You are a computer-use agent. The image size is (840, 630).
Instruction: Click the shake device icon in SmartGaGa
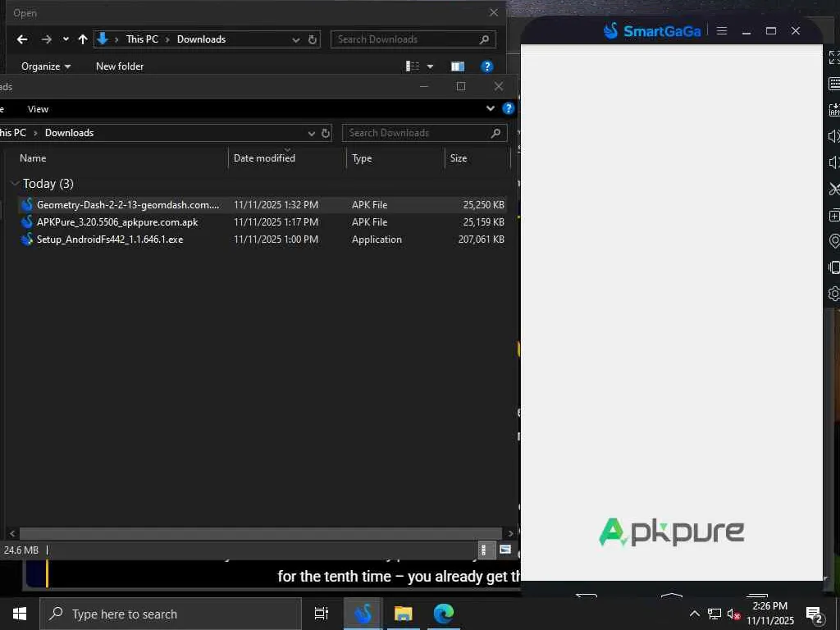pyautogui.click(x=833, y=267)
